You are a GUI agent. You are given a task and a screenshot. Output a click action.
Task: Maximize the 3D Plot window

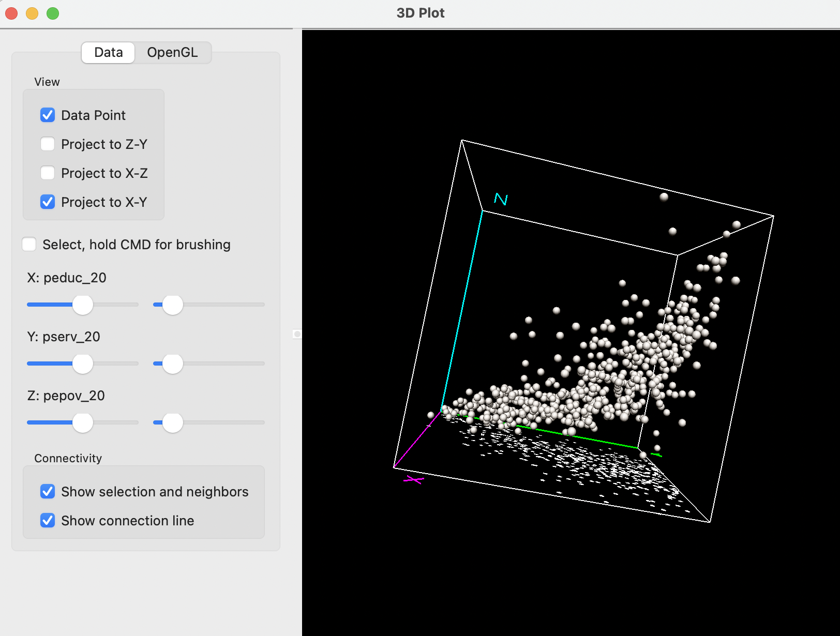tap(53, 13)
